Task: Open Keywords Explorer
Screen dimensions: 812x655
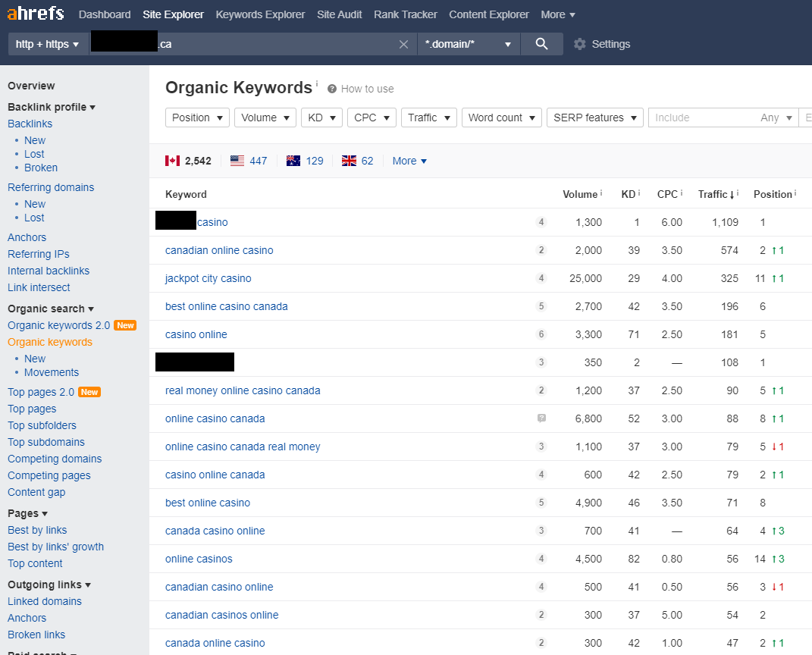Action: pyautogui.click(x=260, y=14)
